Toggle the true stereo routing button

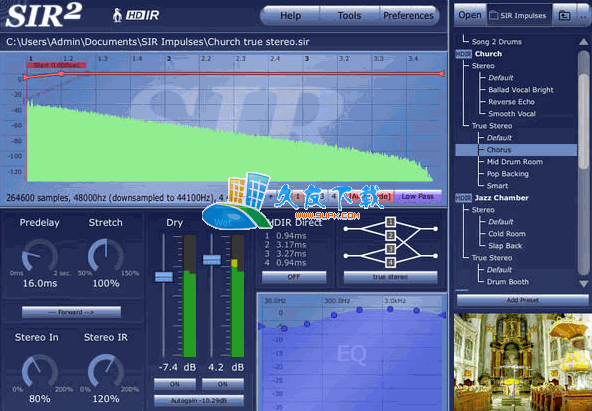pyautogui.click(x=390, y=277)
